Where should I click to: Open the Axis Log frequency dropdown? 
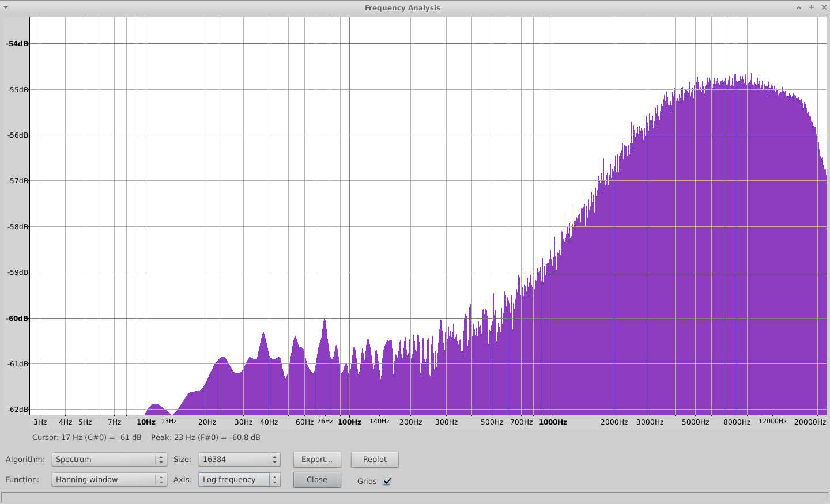tap(239, 479)
